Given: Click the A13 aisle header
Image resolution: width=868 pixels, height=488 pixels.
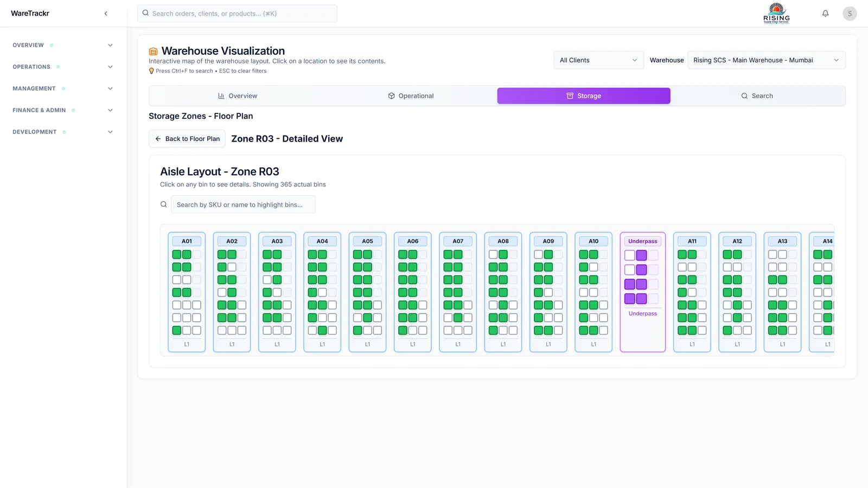Looking at the screenshot, I should (x=782, y=241).
